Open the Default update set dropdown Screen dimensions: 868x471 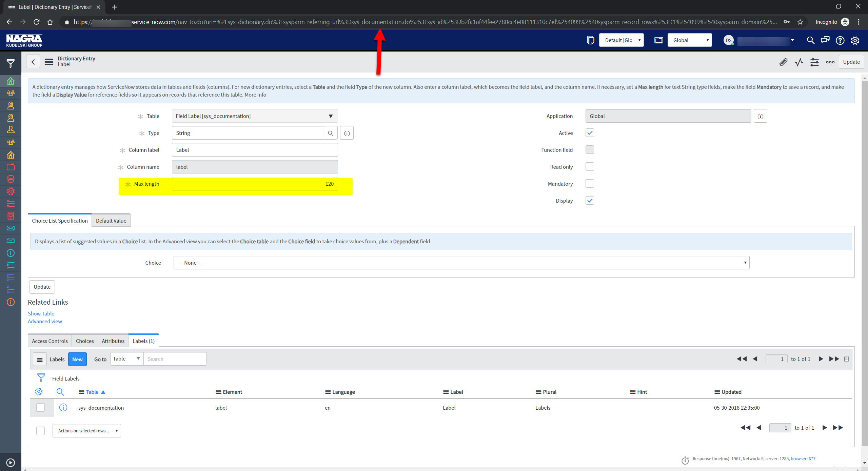[x=621, y=40]
